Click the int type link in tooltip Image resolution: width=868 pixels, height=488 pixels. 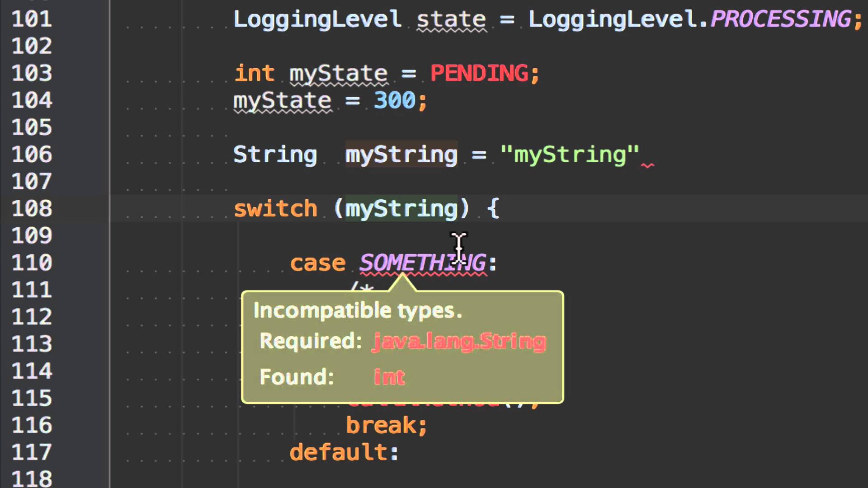[x=387, y=376]
